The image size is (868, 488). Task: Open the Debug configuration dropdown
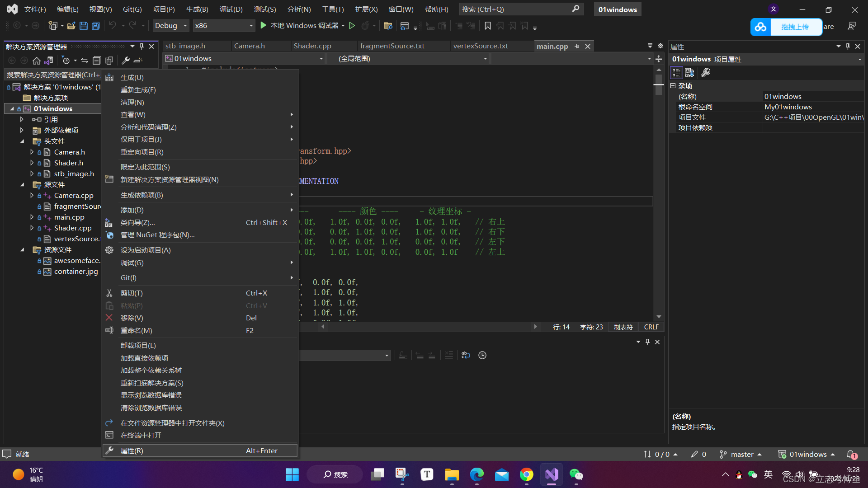click(171, 26)
